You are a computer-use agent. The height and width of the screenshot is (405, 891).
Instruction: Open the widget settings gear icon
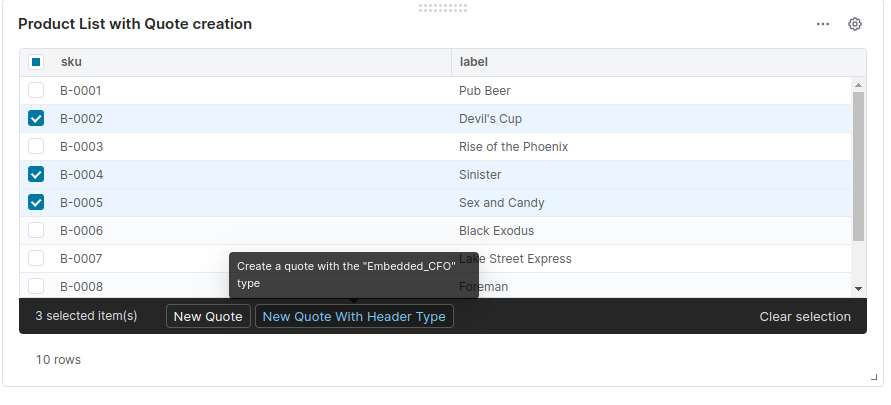click(855, 24)
